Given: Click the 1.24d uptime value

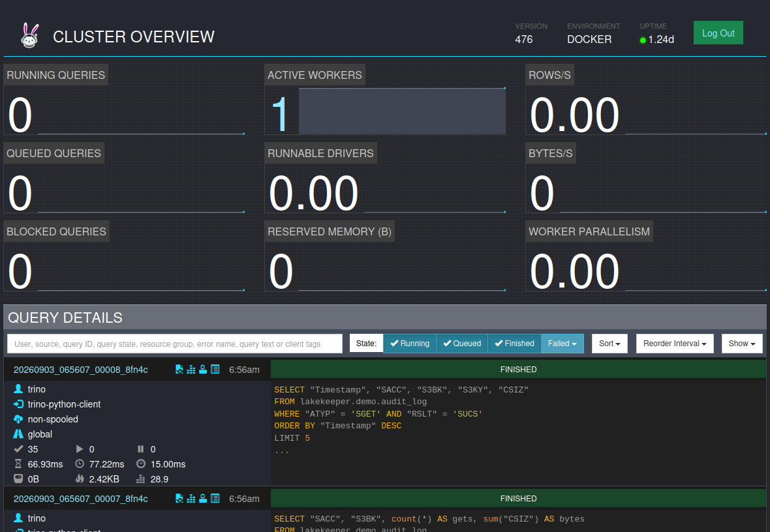Looking at the screenshot, I should [x=661, y=39].
